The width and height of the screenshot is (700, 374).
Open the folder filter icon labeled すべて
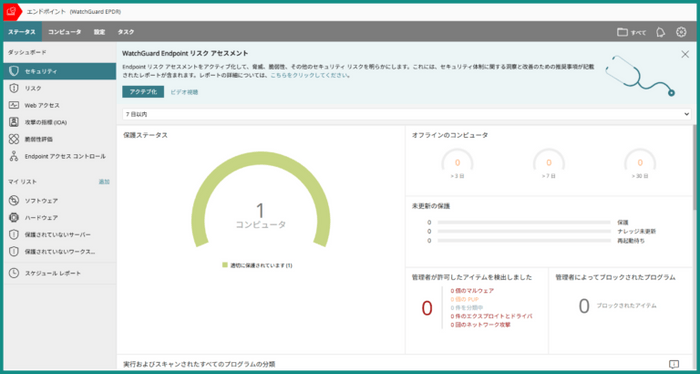click(631, 32)
